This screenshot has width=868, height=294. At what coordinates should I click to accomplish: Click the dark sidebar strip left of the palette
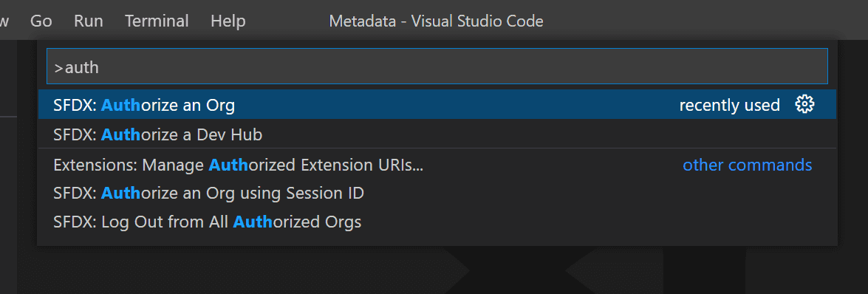pos(8,205)
